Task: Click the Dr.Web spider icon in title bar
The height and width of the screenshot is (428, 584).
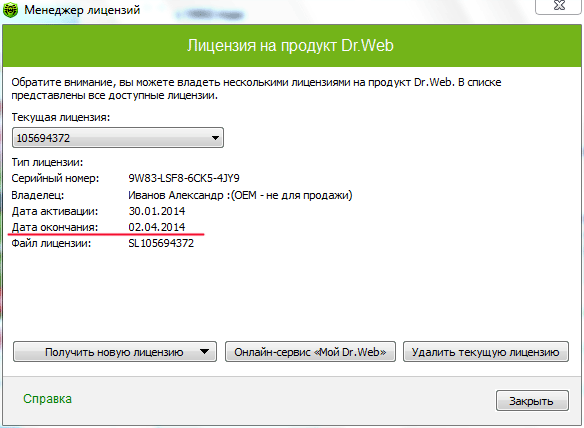Action: (10, 10)
